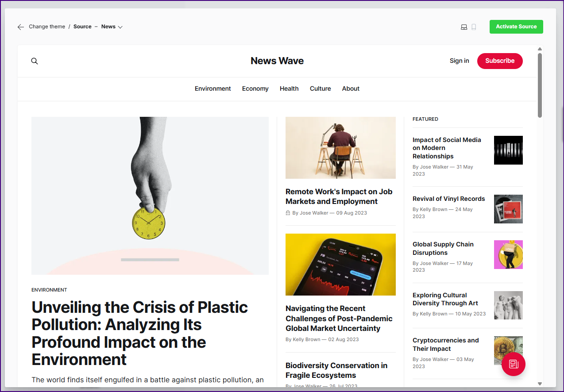The image size is (564, 392).
Task: Open Remote Work's Impact on Job Markets headline
Action: 339,196
